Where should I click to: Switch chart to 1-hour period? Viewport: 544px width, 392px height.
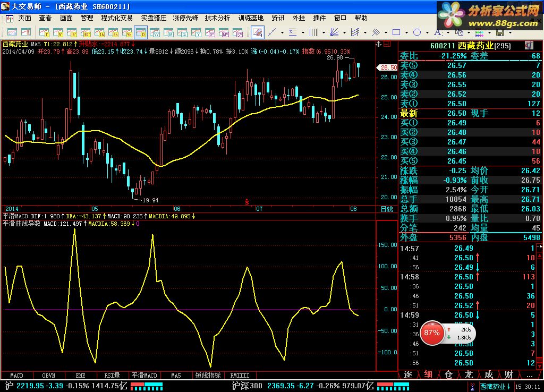pos(99,32)
